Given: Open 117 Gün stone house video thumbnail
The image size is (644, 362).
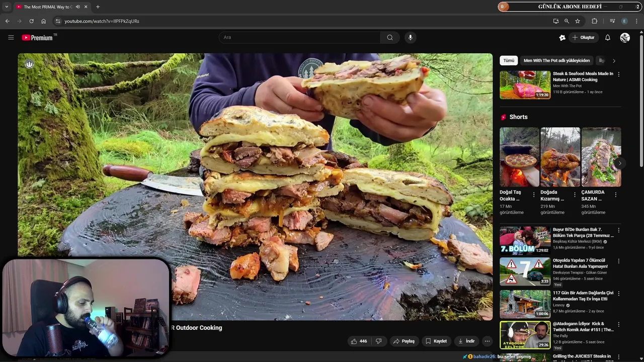Looking at the screenshot, I should pyautogui.click(x=525, y=304).
